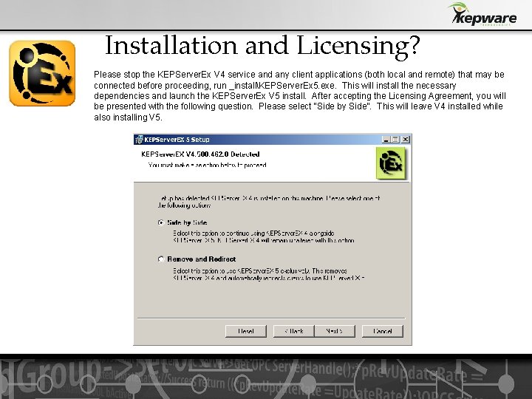This screenshot has height=399, width=532.
Task: Select the Side by Side radio option
Action: coord(161,222)
